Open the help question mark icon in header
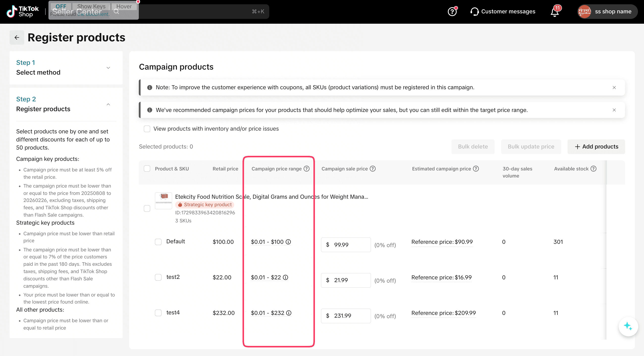Screen dimensions: 644x356 click(452, 12)
